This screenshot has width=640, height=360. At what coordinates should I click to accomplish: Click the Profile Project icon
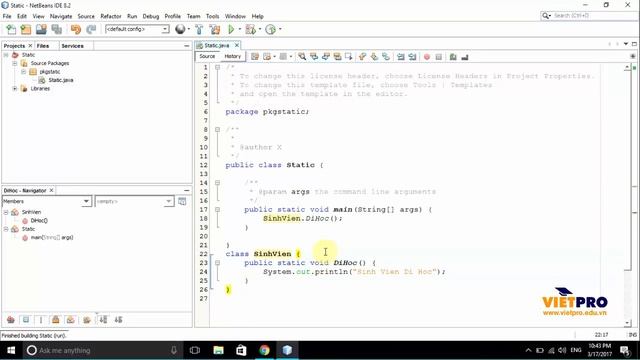[x=270, y=29]
